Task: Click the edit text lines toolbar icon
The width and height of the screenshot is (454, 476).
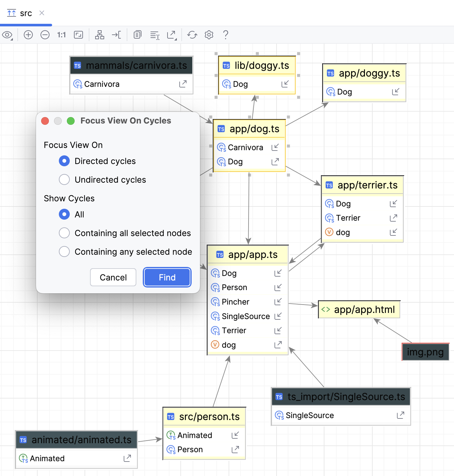Action: pos(155,35)
